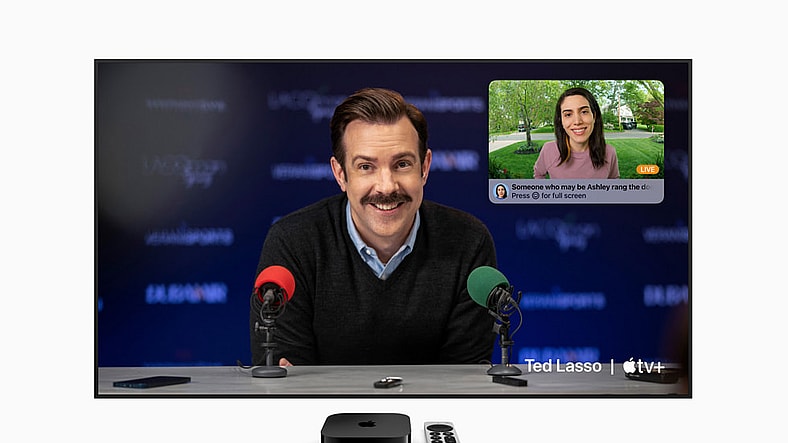Click the white house in the doorbell feed

click(627, 113)
